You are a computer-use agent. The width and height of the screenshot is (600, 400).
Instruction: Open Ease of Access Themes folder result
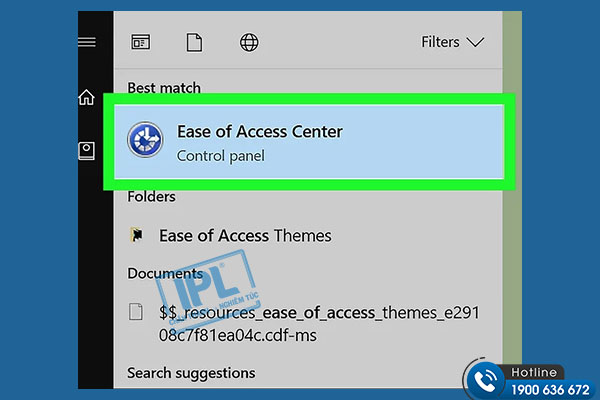245,235
